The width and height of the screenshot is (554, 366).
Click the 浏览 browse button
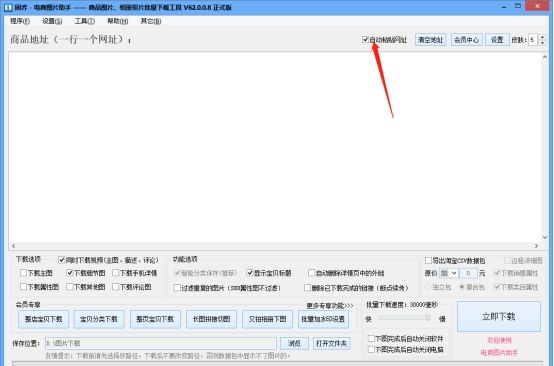pos(294,343)
